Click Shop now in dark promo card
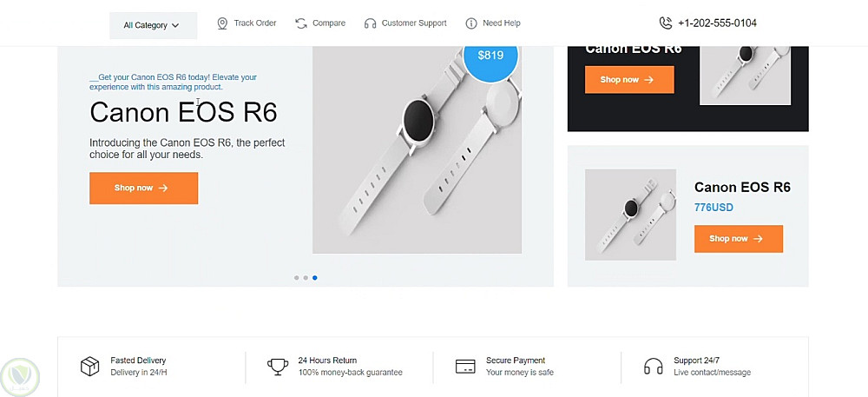 629,80
